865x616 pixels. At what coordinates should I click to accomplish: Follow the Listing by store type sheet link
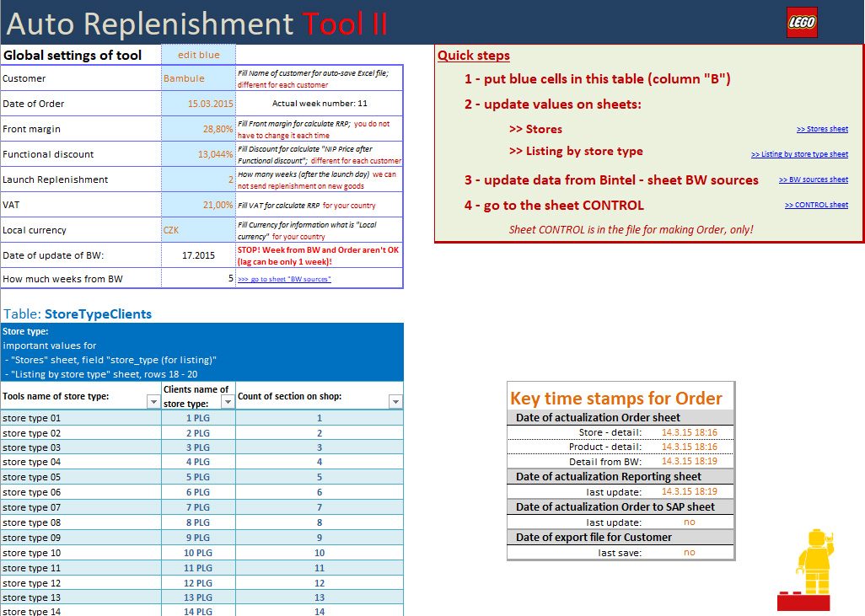[799, 154]
